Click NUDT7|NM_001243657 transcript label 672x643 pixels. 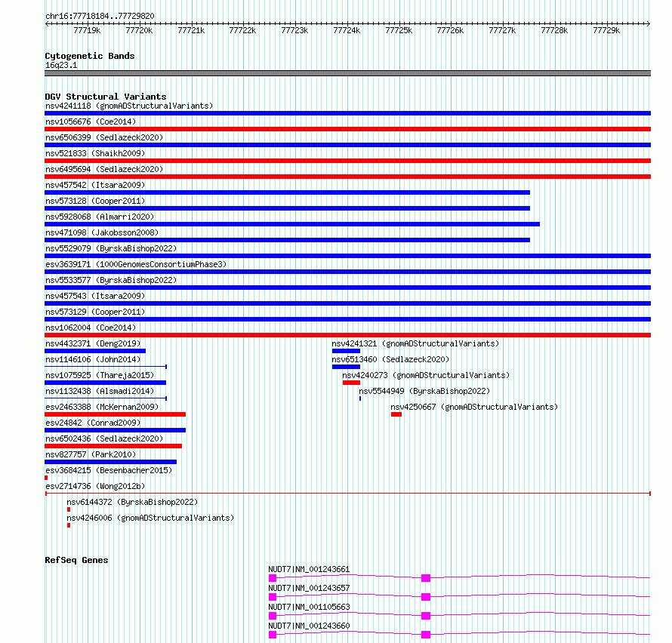tap(309, 588)
